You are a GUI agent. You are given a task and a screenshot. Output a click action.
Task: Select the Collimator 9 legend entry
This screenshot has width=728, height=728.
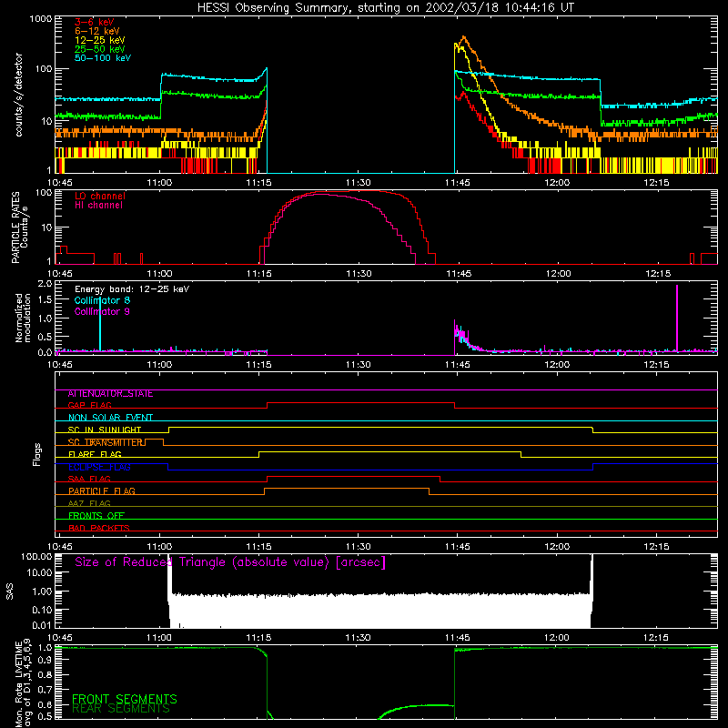tap(102, 311)
